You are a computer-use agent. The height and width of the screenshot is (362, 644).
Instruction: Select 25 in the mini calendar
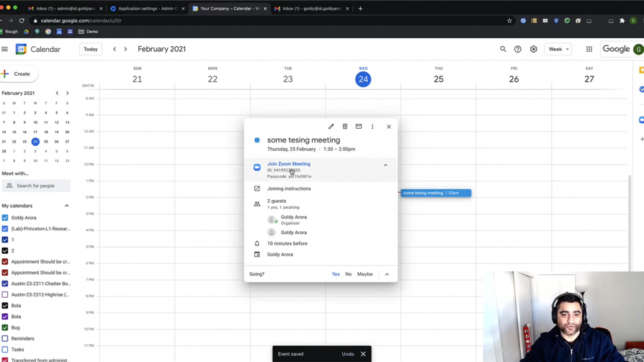tap(46, 142)
